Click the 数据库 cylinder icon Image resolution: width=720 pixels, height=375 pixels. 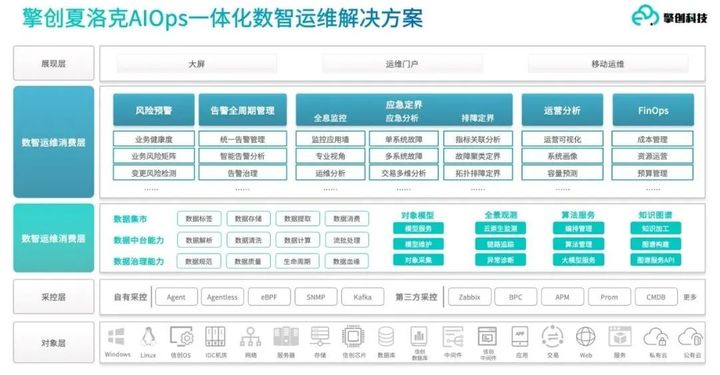click(x=386, y=336)
